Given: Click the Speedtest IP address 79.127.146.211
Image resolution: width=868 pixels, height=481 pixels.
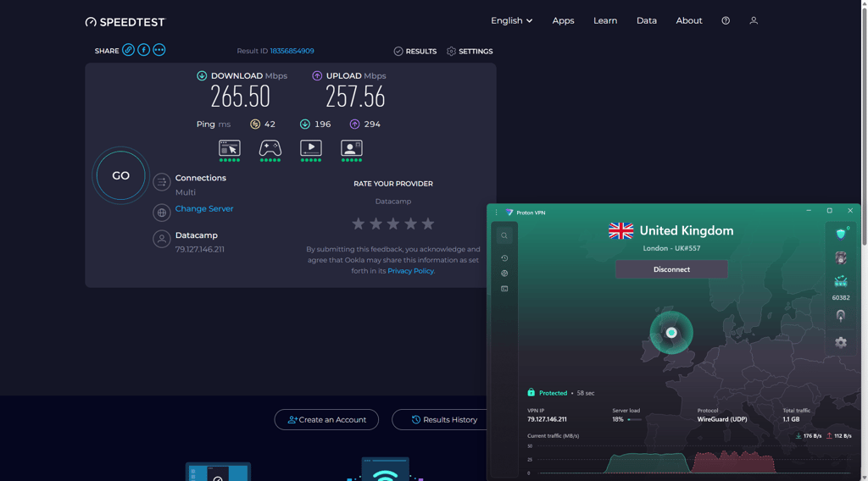Looking at the screenshot, I should tap(200, 249).
